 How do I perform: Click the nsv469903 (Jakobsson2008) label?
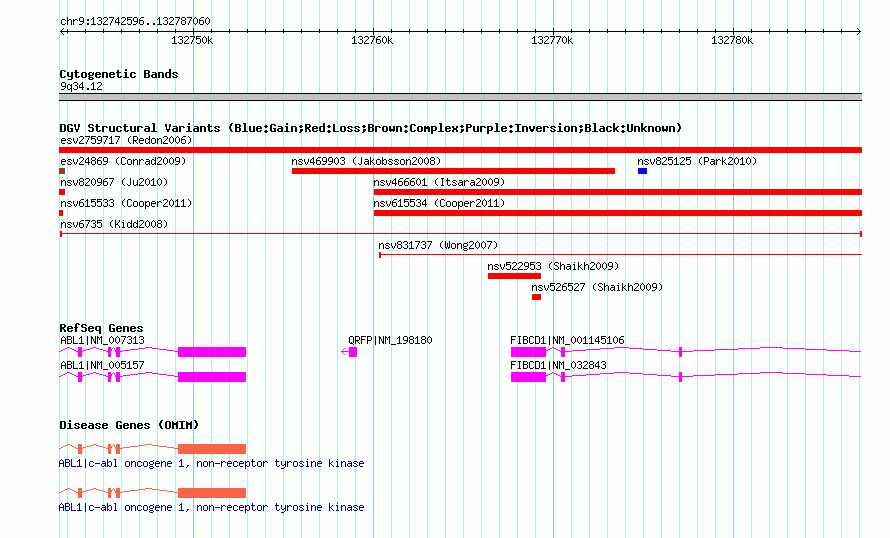click(366, 161)
